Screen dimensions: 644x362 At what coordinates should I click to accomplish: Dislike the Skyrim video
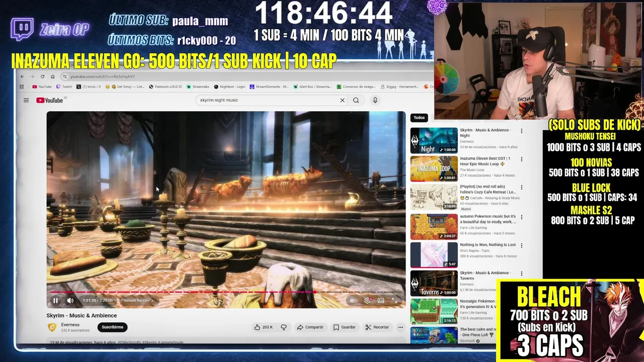284,327
